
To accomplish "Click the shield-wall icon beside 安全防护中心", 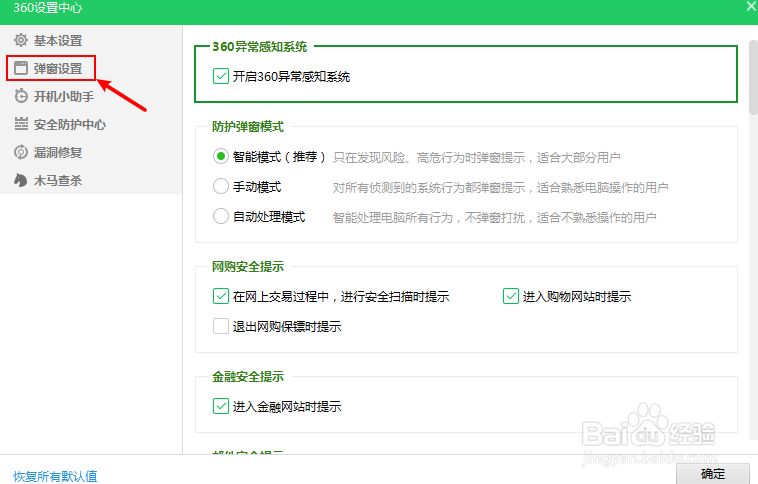I will pyautogui.click(x=21, y=124).
